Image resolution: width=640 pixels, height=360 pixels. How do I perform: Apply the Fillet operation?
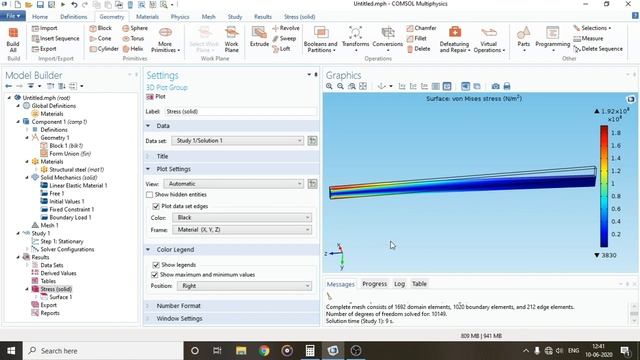tap(416, 38)
